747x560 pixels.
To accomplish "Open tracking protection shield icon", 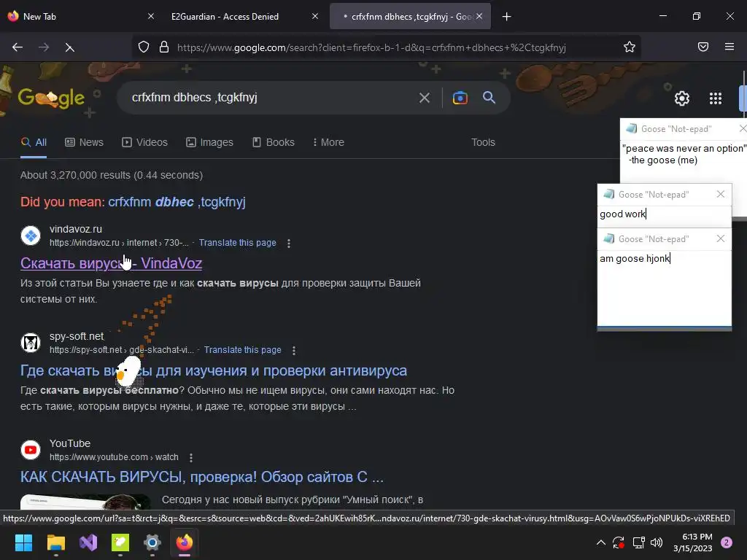I will tap(144, 47).
